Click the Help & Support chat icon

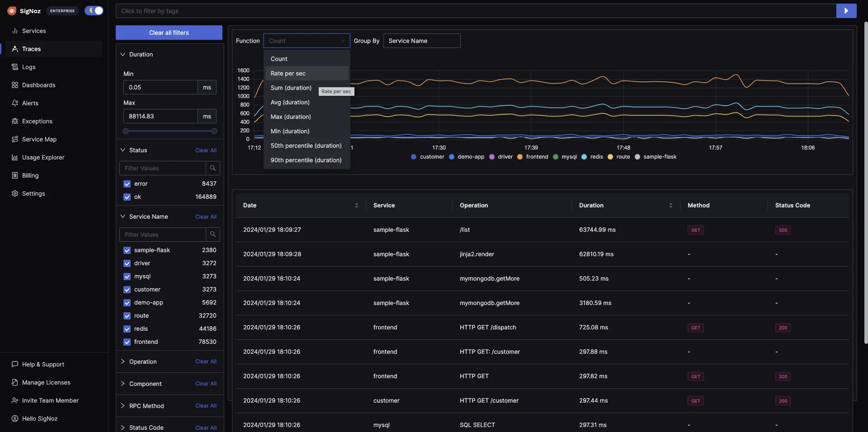tap(15, 364)
